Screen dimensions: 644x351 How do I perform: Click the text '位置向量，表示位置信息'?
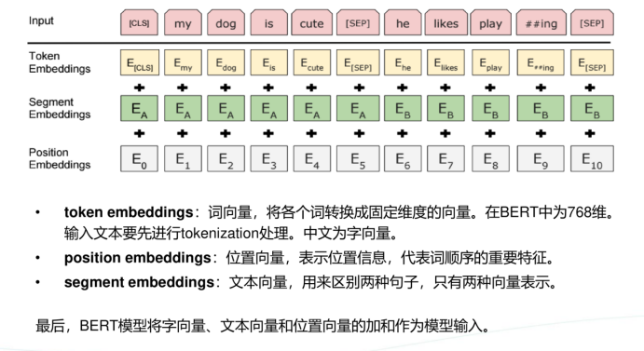(307, 258)
